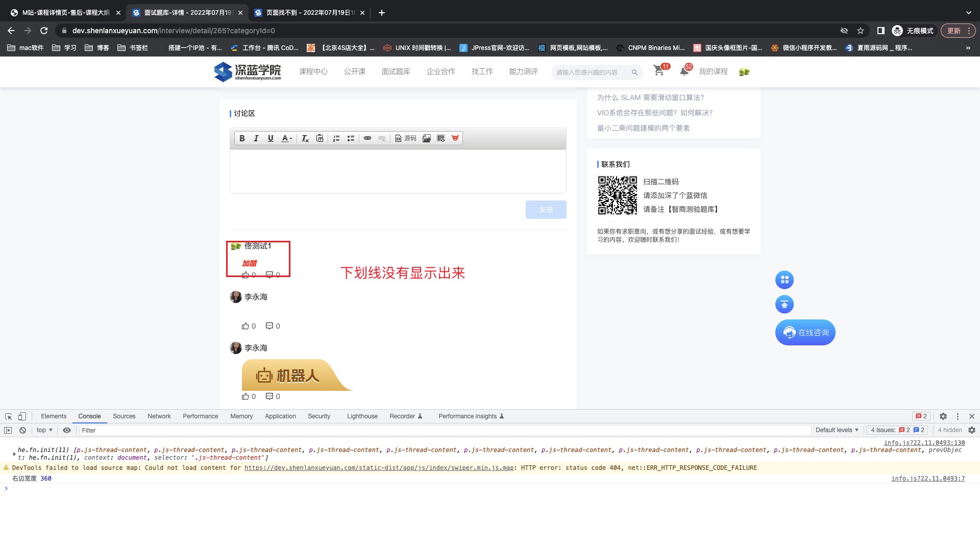Screen dimensions: 980x551
Task: Open 能力测评 menu
Action: coord(523,71)
